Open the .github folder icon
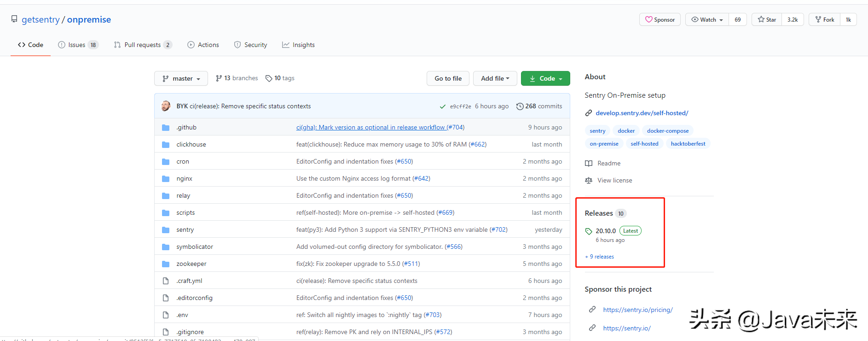This screenshot has height=341, width=868. (166, 128)
